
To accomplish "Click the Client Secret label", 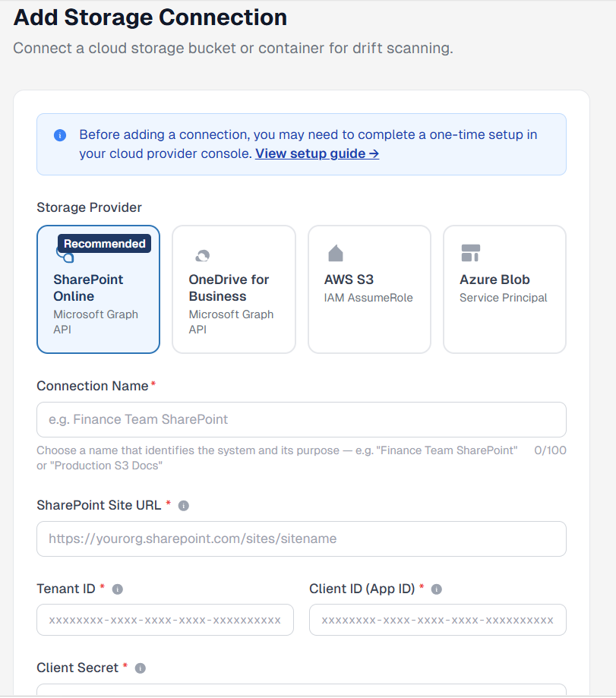I will coord(77,668).
